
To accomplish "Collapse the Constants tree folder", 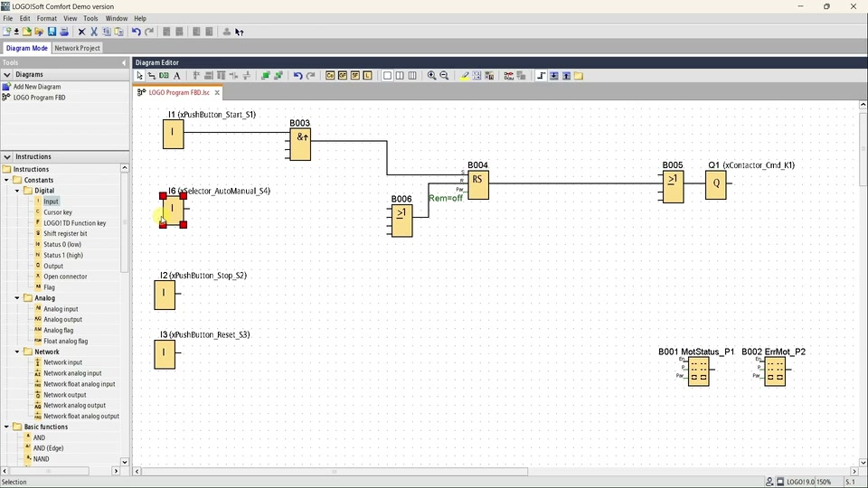I will (x=6, y=180).
